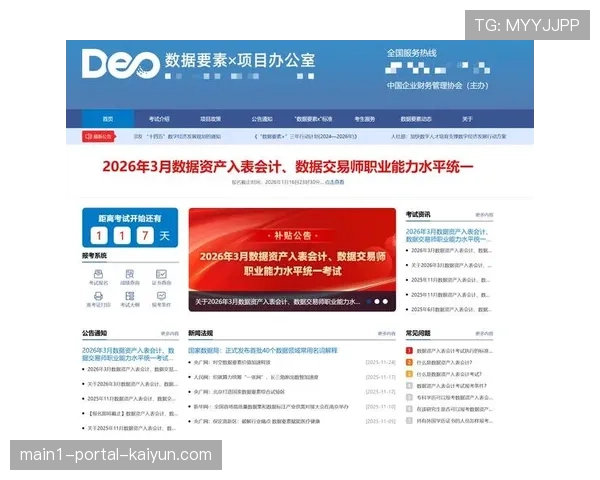Click the yellow number 3 FAQ badge
Screen dimensions: 600x480
tap(409, 374)
